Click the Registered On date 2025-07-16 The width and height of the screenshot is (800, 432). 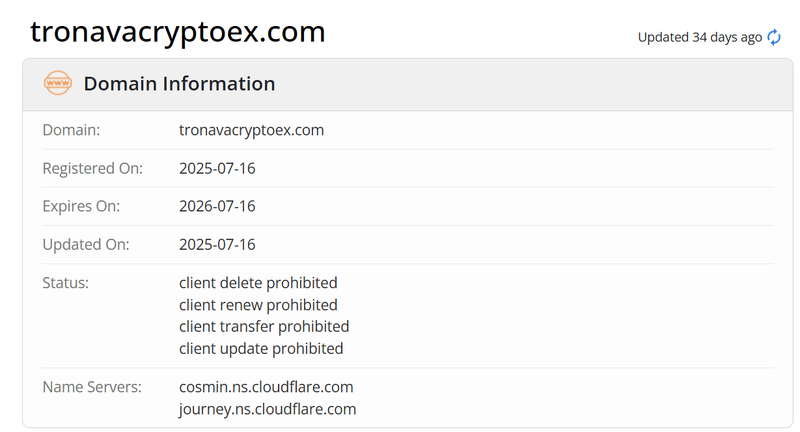click(x=217, y=168)
